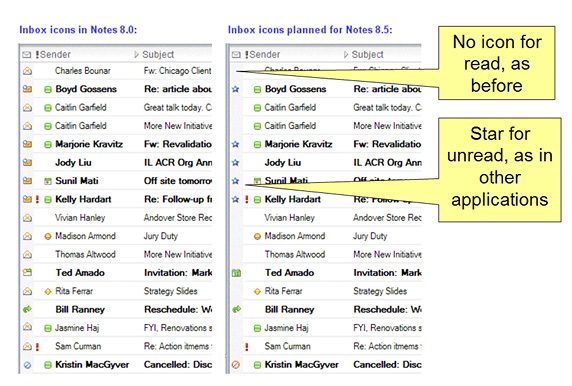Click unread star for Kelly Hardart, Notes 8.5
Screen dimensions: 572x386
[x=236, y=199]
